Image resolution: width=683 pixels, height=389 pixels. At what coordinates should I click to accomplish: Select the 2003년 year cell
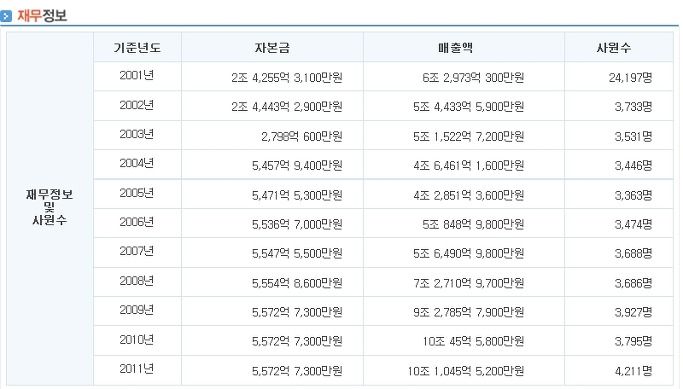point(137,134)
